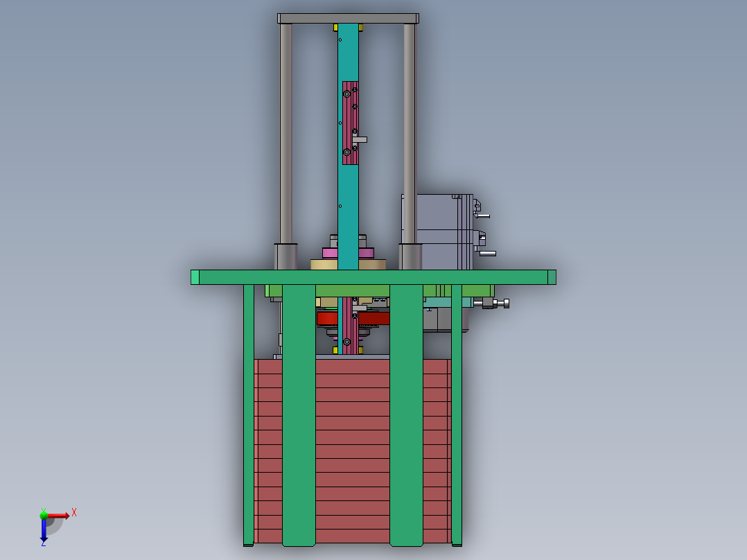This screenshot has width=747, height=560.
Task: Select the thin green leg at the far right
Action: click(457, 415)
